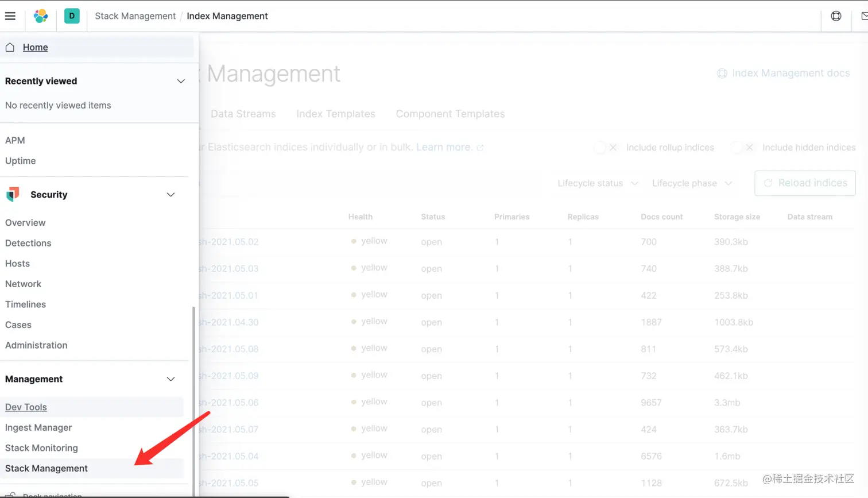Switch to the Index Templates tab
The image size is (868, 498).
[x=336, y=114]
